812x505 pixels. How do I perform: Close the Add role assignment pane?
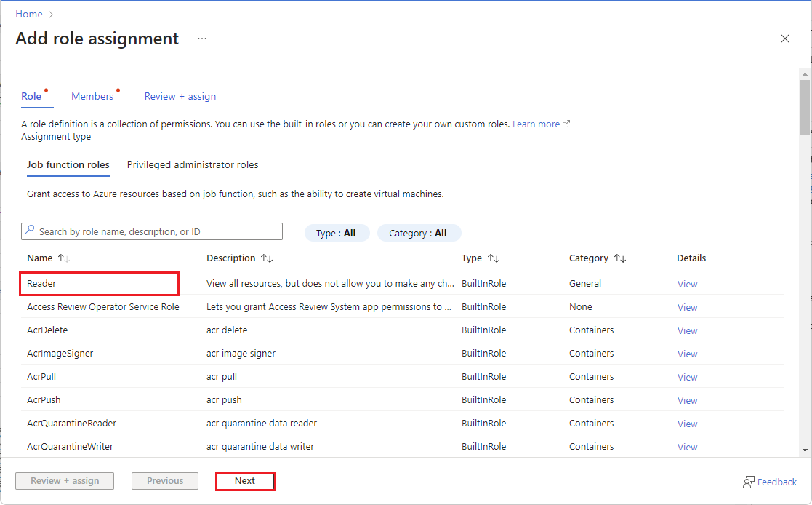[784, 39]
